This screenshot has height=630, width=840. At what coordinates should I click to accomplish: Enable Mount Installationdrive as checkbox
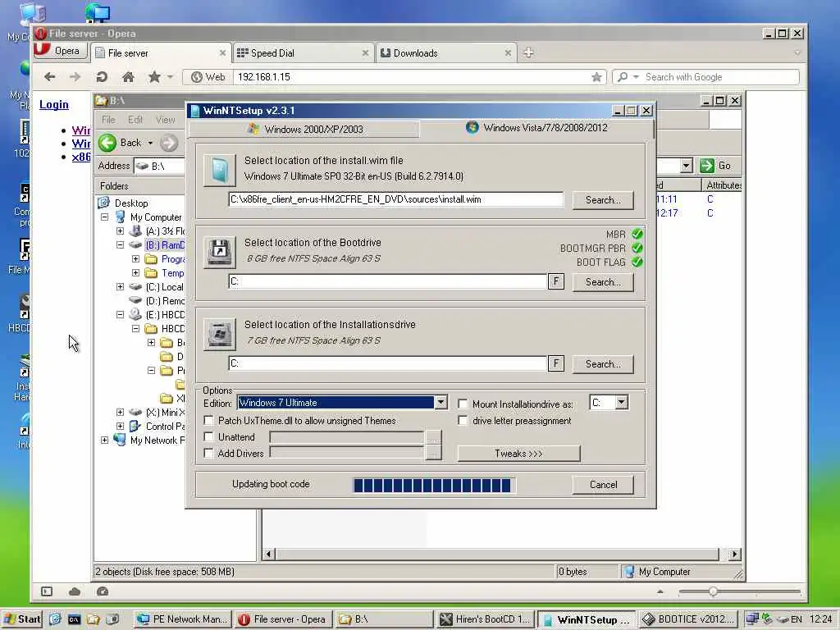click(463, 404)
